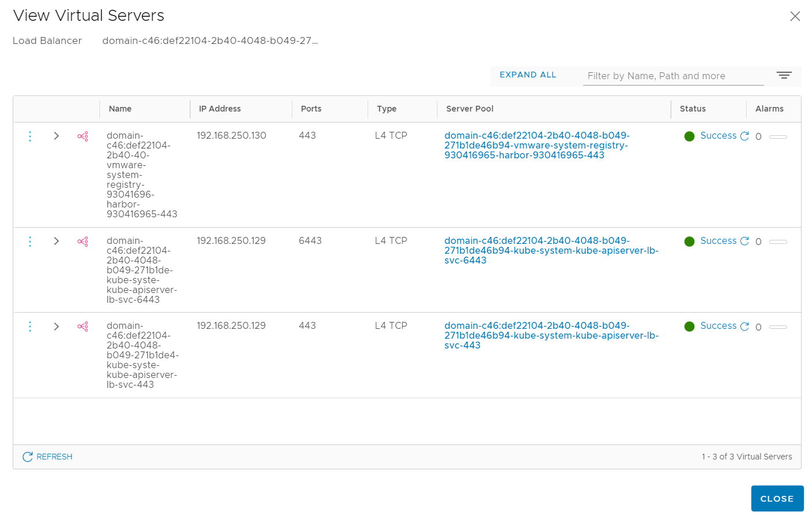Open the filter options icon
Screen dimensions: 812x519
[x=784, y=76]
